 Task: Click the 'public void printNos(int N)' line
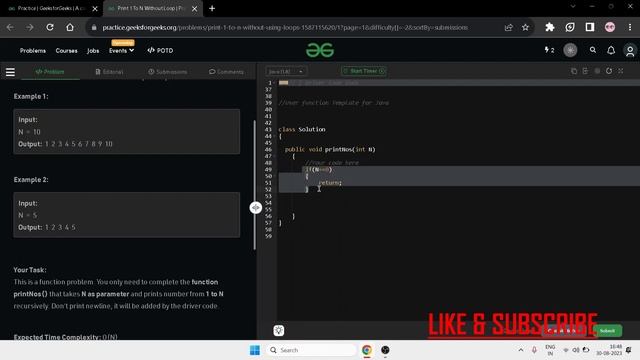click(330, 149)
